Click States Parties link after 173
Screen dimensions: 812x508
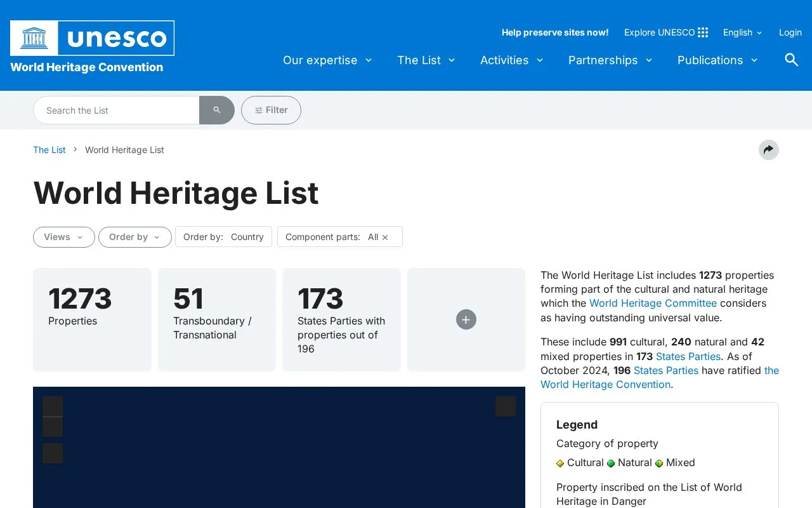[x=688, y=357]
